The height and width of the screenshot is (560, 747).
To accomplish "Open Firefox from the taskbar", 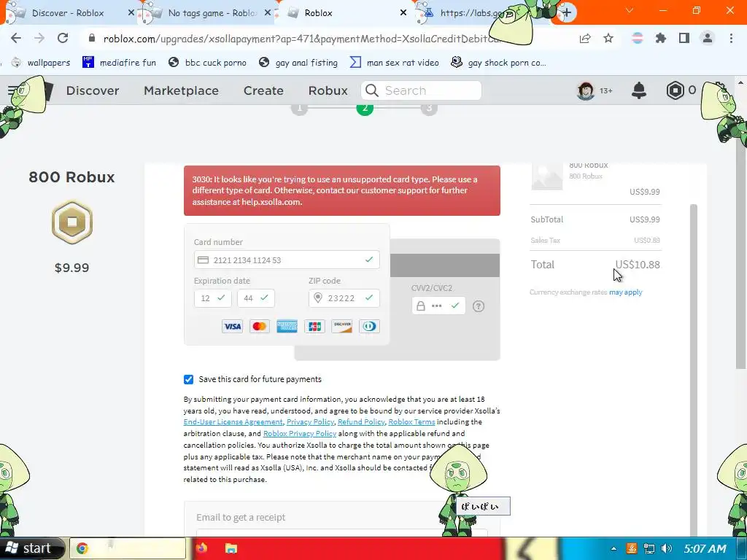I will 201,548.
